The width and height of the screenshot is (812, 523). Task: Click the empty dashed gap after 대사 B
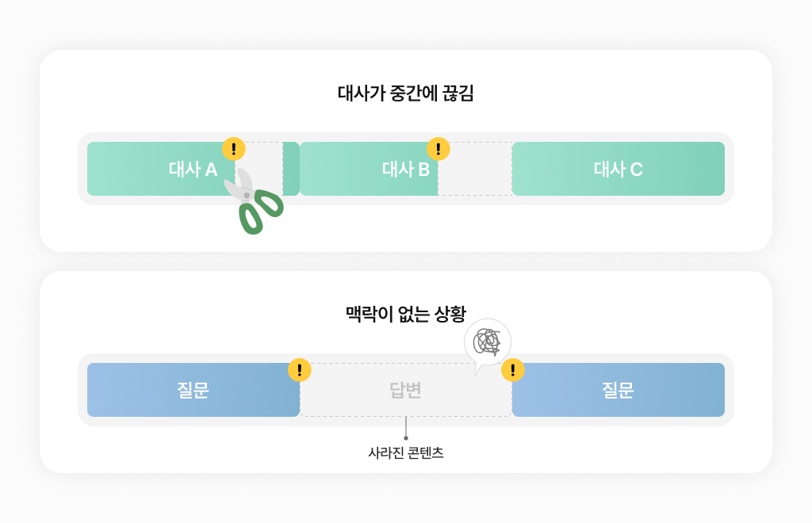tap(475, 169)
